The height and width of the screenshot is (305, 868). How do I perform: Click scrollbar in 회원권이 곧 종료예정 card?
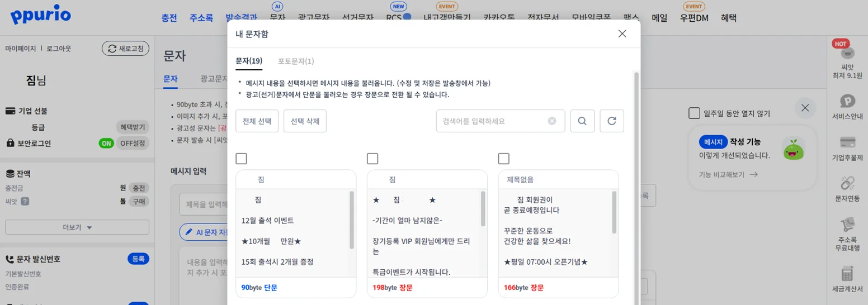click(x=614, y=212)
